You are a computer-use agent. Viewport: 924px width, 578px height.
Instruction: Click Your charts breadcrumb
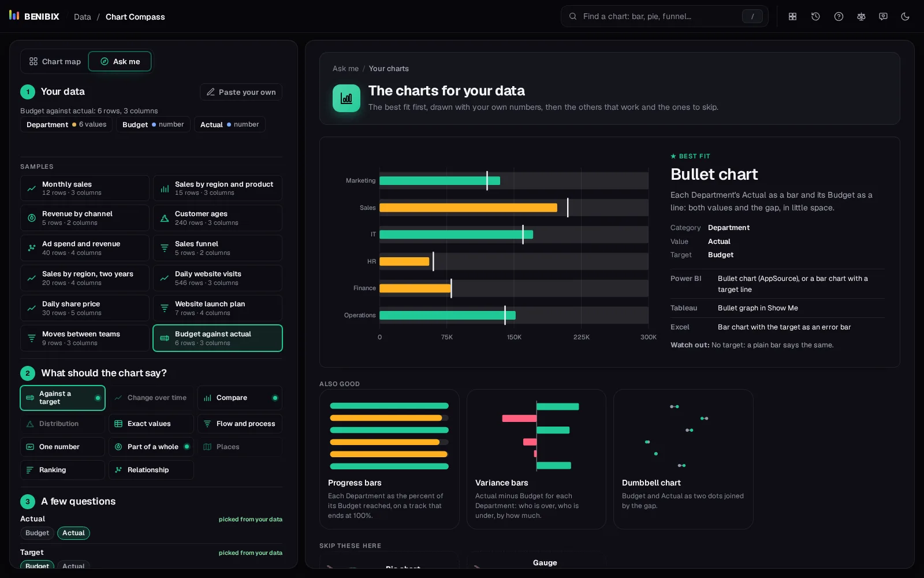pyautogui.click(x=389, y=68)
